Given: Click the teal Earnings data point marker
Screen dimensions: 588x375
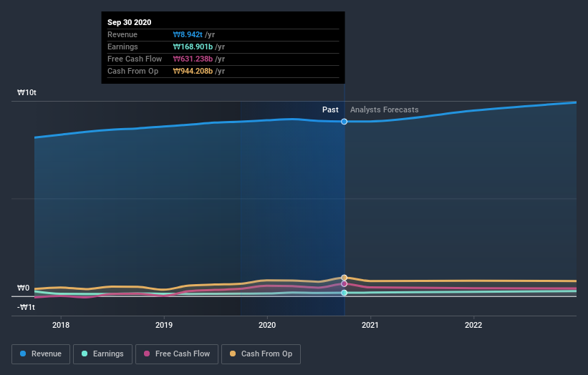Looking at the screenshot, I should pos(344,293).
